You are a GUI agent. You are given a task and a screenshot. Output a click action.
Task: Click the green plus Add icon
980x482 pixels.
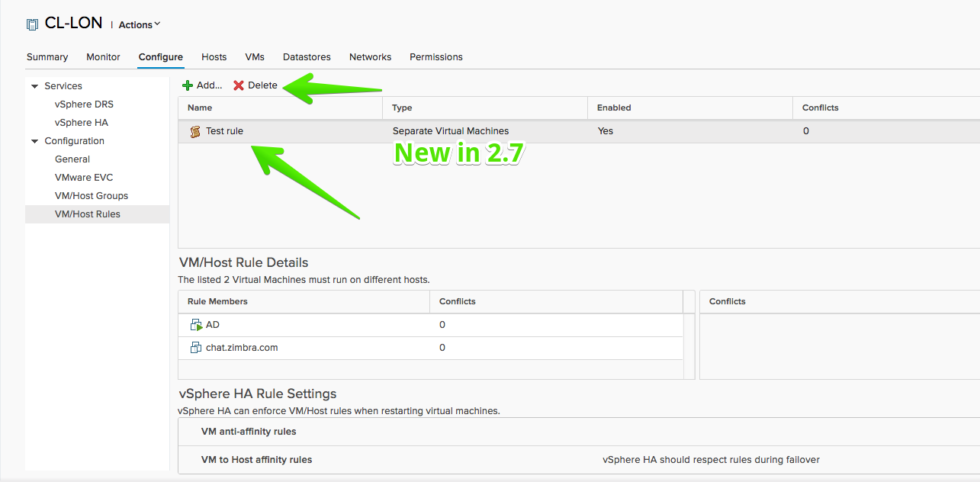(188, 85)
